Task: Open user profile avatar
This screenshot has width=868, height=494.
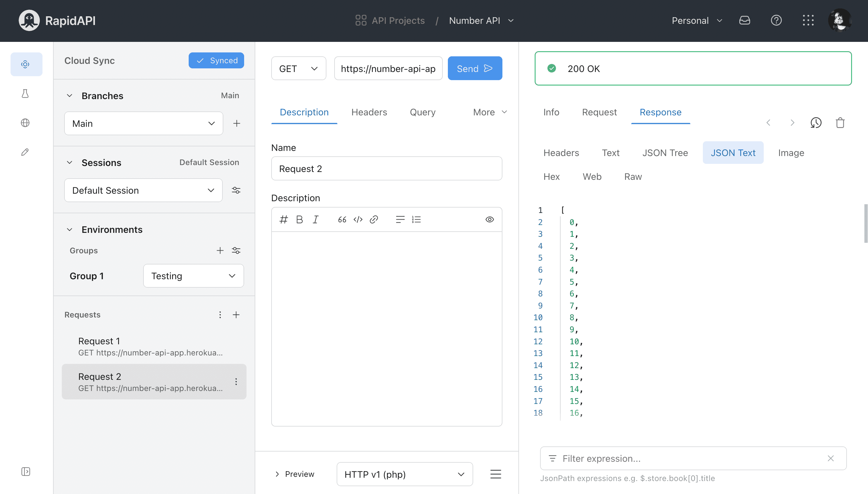Action: [840, 20]
